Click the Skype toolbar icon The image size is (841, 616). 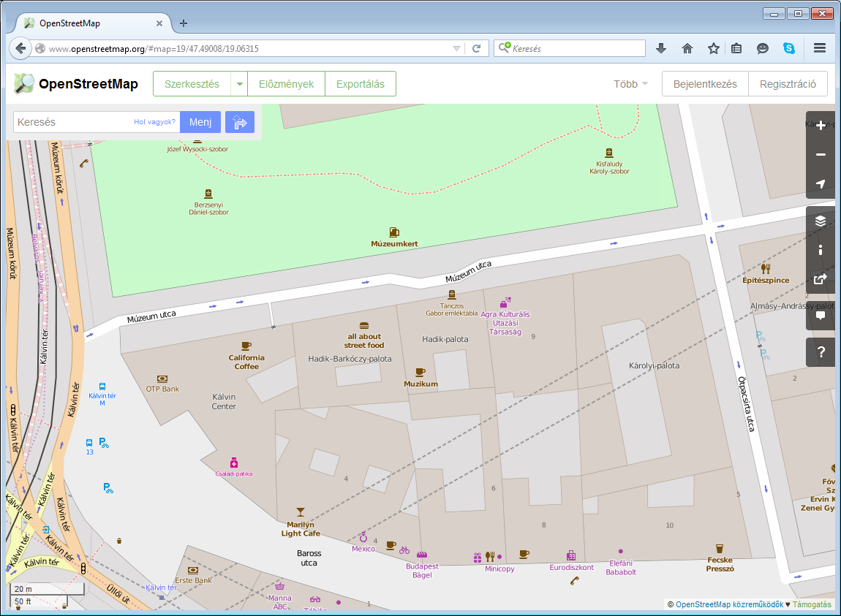(x=789, y=48)
